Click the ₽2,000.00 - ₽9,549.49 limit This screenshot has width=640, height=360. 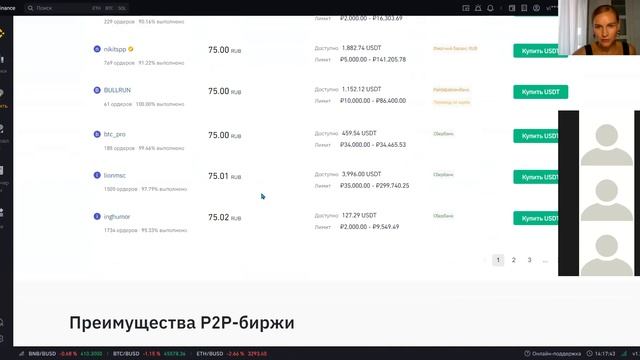[369, 227]
